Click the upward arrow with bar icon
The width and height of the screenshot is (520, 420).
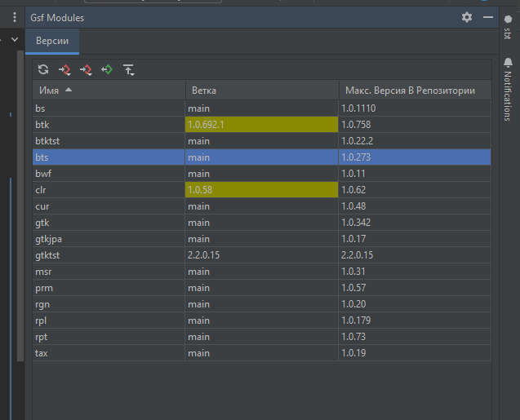click(128, 70)
